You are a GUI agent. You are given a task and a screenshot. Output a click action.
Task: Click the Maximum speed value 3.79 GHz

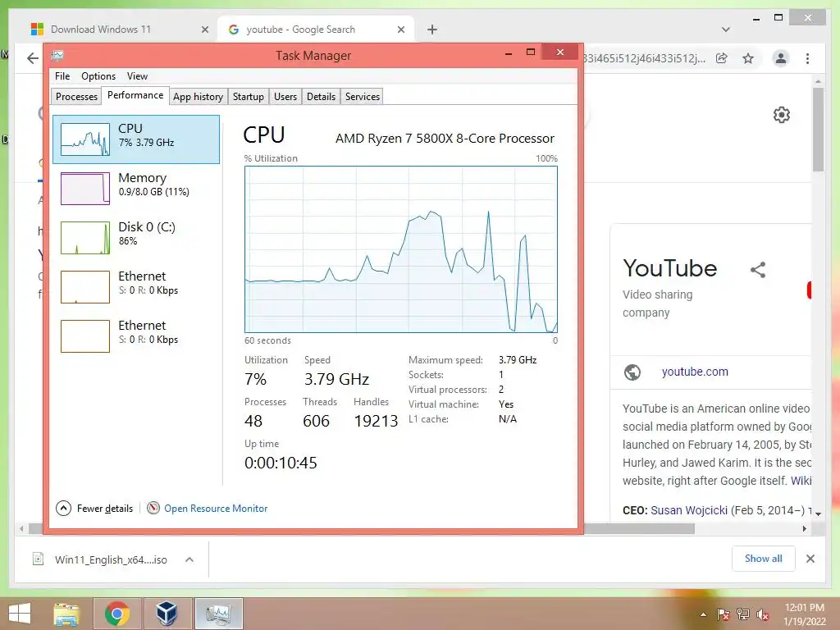[x=518, y=360]
